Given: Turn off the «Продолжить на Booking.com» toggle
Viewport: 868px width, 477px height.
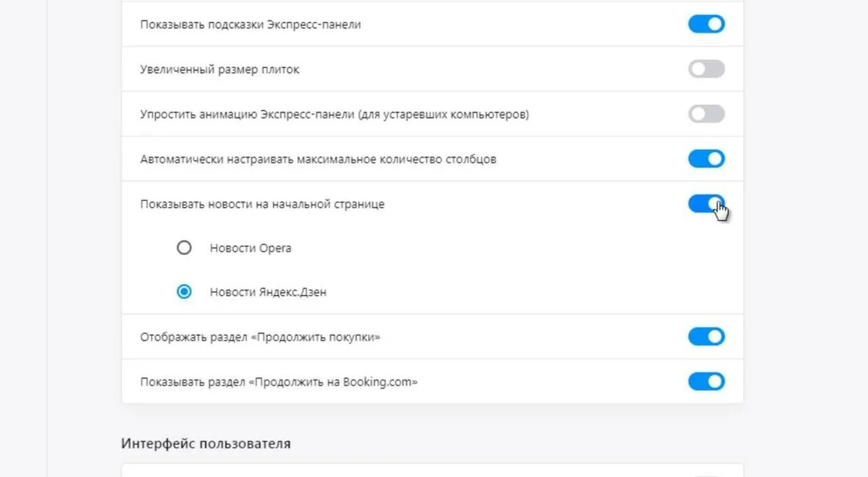Looking at the screenshot, I should tap(707, 381).
